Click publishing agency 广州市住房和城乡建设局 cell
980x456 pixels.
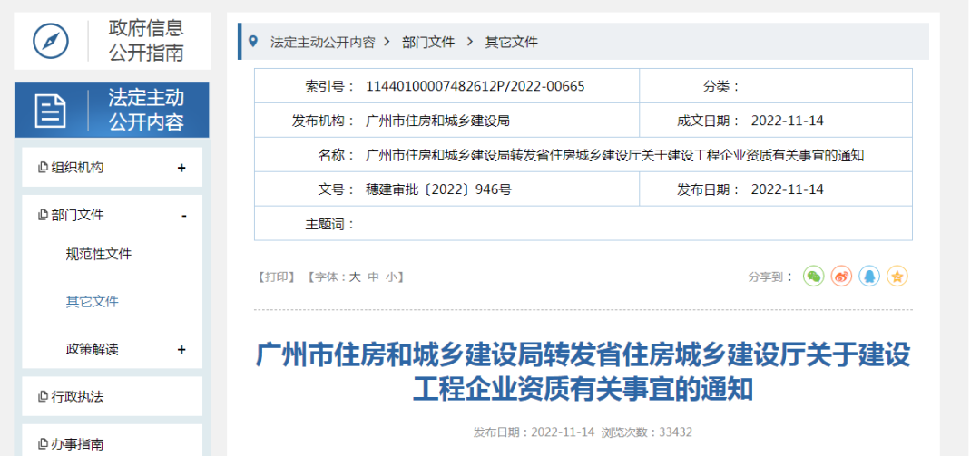click(438, 121)
